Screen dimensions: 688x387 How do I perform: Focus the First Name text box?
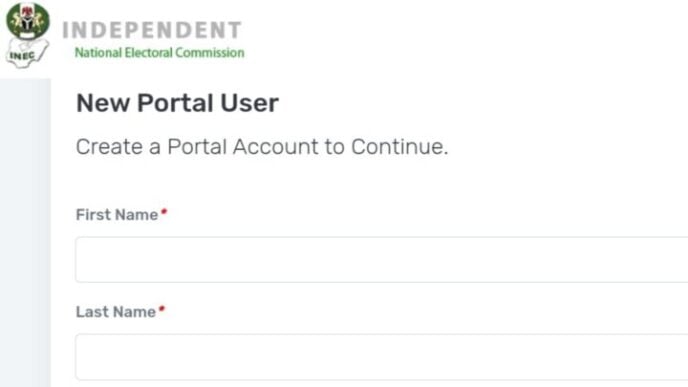(382, 259)
